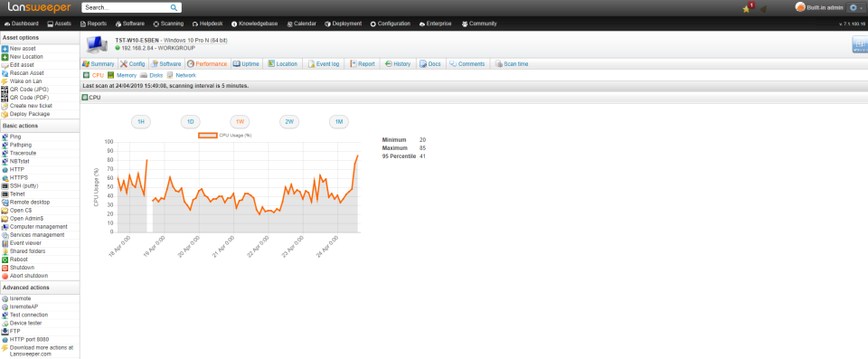This screenshot has height=359, width=868.
Task: Click the Edit asset link
Action: click(22, 65)
